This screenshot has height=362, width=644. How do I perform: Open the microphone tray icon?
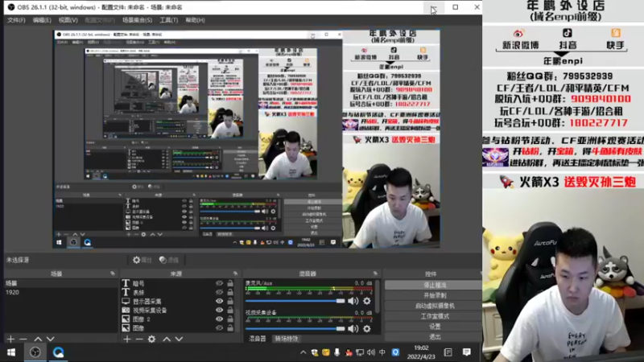(336, 352)
